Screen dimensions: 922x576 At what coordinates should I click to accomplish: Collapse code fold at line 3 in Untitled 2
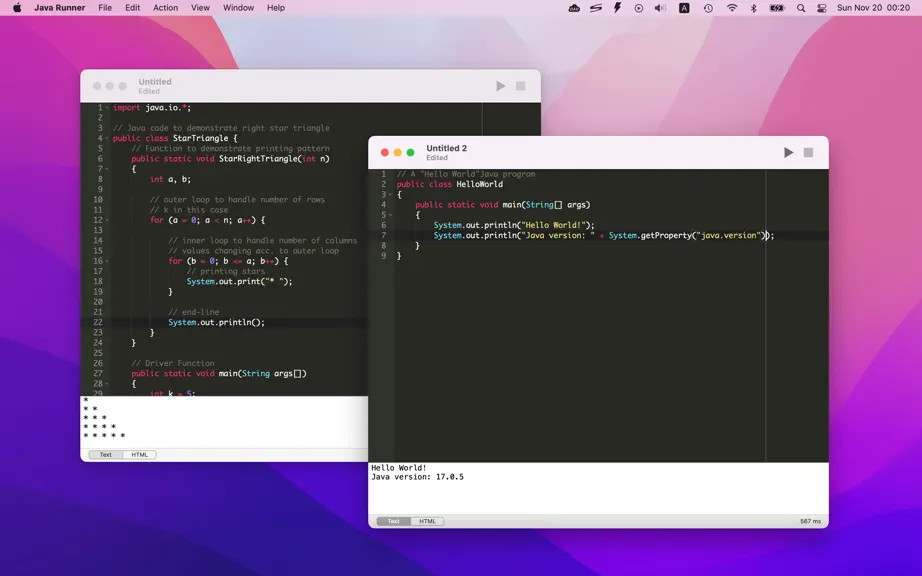(390, 195)
